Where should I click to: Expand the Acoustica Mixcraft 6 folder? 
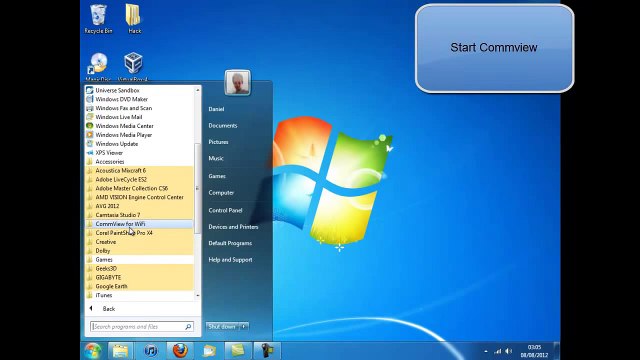pyautogui.click(x=139, y=171)
